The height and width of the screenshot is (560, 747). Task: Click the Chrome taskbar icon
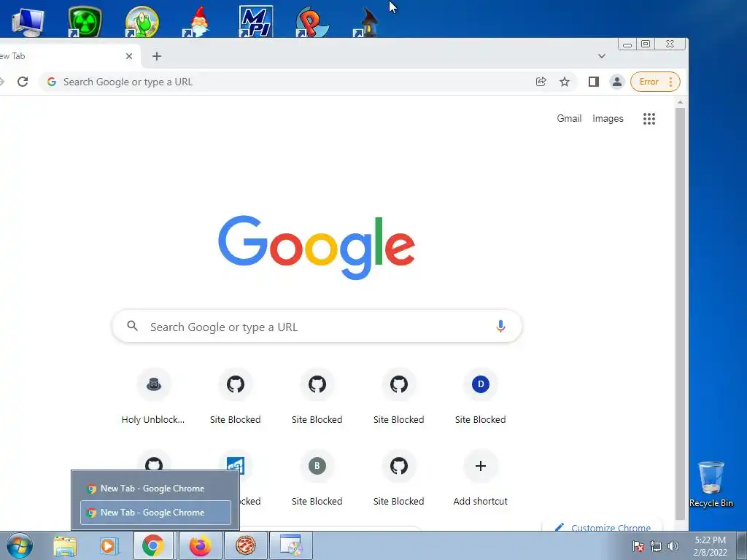click(x=153, y=545)
